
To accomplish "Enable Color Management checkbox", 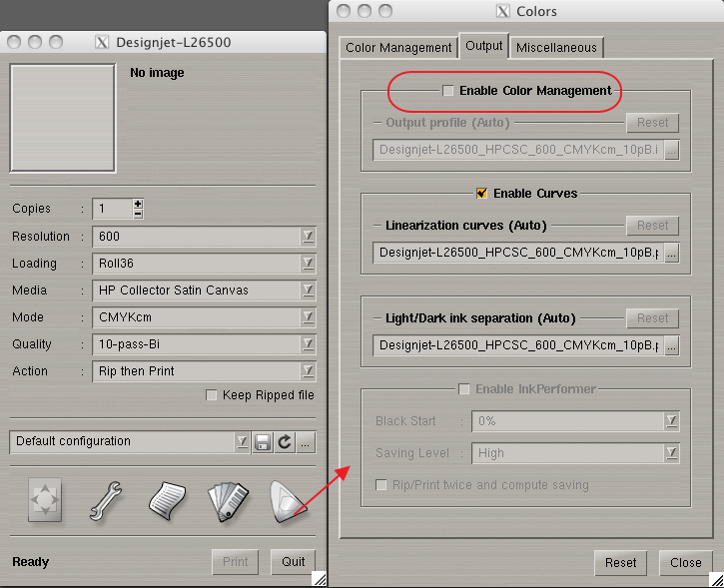I will (x=449, y=91).
